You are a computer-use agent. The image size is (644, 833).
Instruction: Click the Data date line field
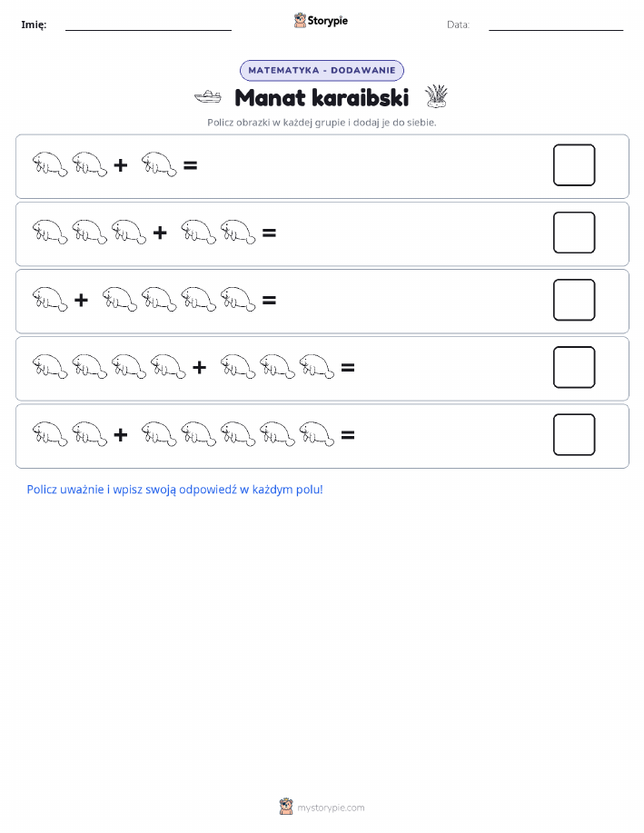tap(556, 25)
